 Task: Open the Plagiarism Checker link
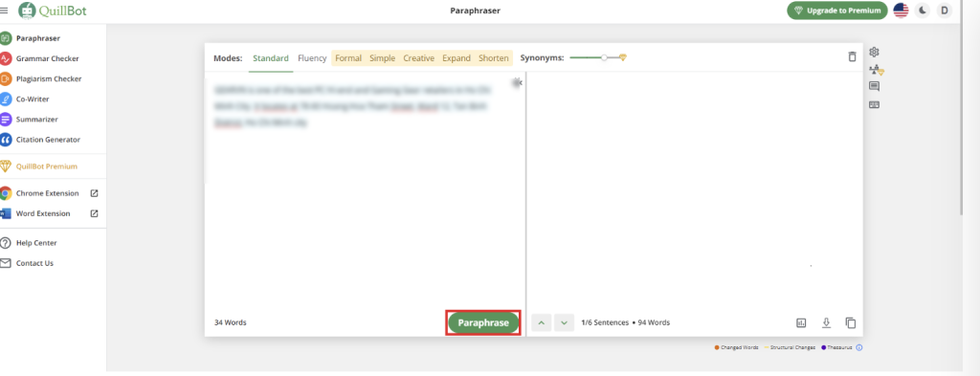pos(49,78)
